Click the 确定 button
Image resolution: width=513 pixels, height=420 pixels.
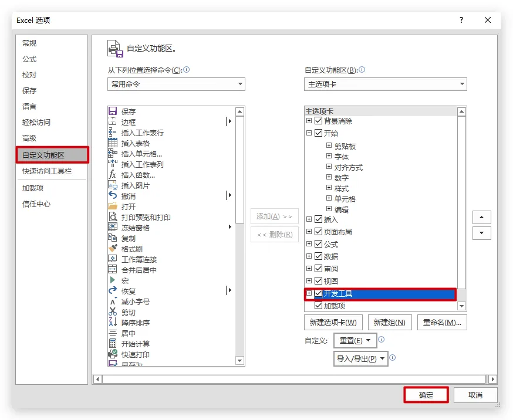coord(426,395)
